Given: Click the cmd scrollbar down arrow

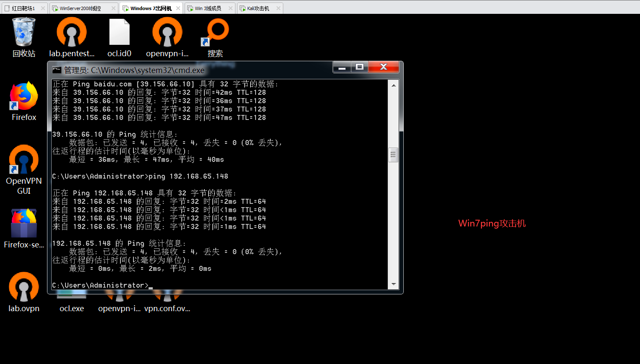Looking at the screenshot, I should tap(394, 284).
